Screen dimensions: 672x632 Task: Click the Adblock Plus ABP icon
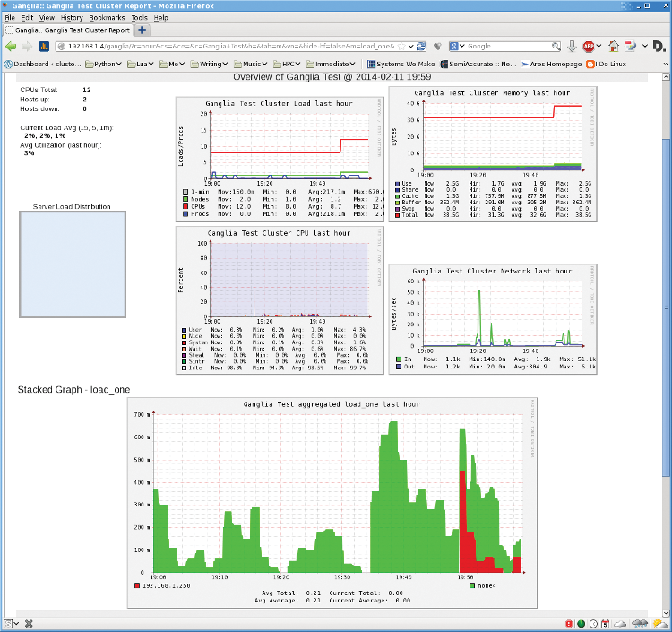[589, 46]
